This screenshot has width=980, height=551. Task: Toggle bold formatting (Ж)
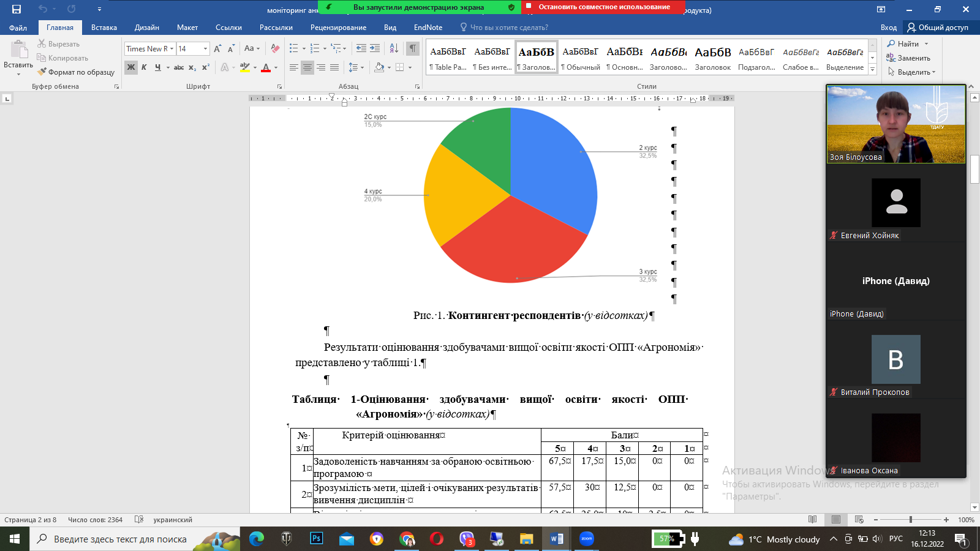click(x=131, y=67)
